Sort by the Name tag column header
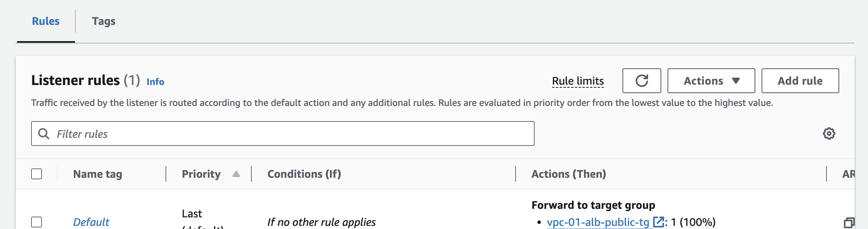 [x=98, y=174]
